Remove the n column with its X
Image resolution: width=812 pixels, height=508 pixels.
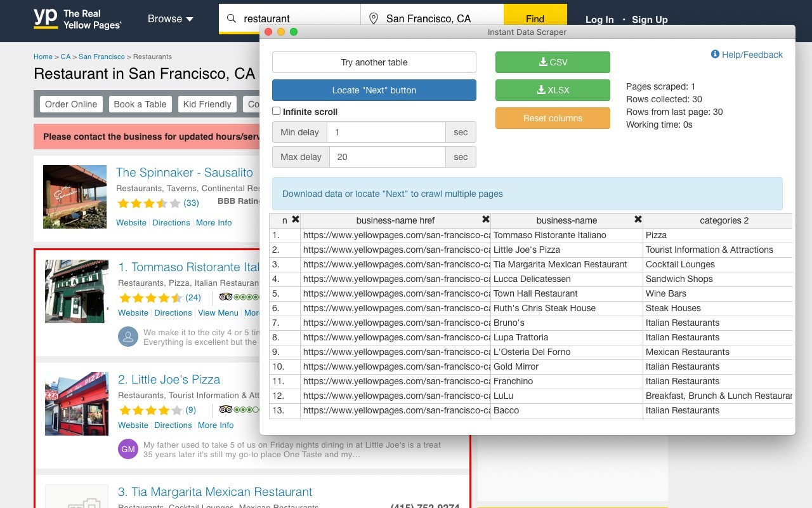click(295, 220)
